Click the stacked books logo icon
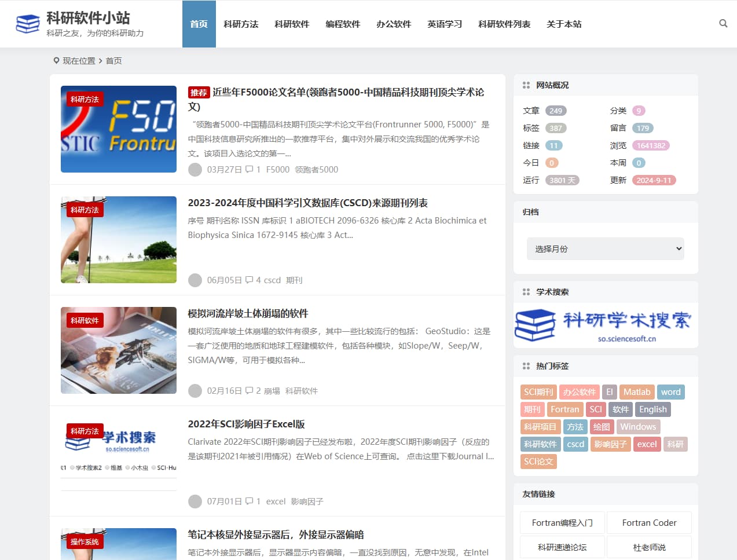737x560 pixels. coord(27,24)
